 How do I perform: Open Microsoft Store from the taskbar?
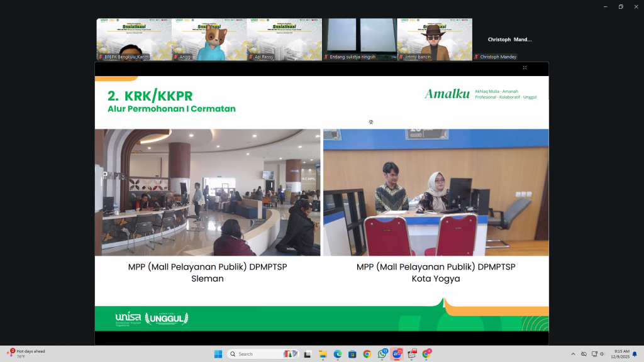tap(352, 354)
